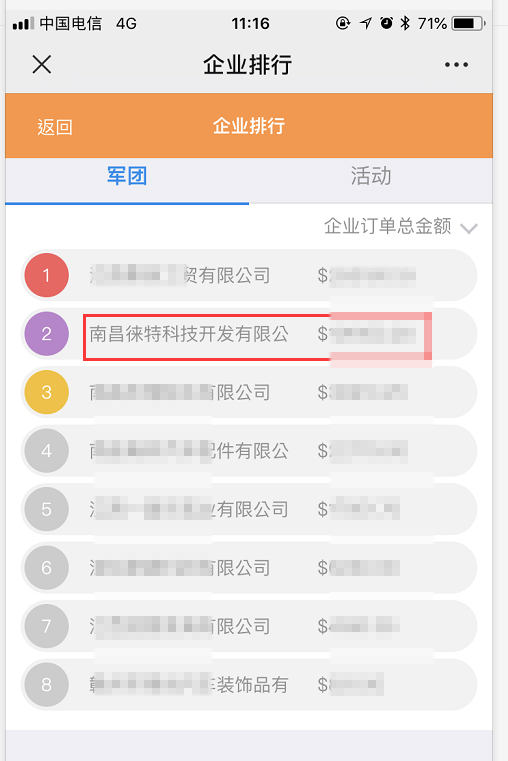Tap the battery icon in status bar
508x761 pixels.
(x=468, y=23)
